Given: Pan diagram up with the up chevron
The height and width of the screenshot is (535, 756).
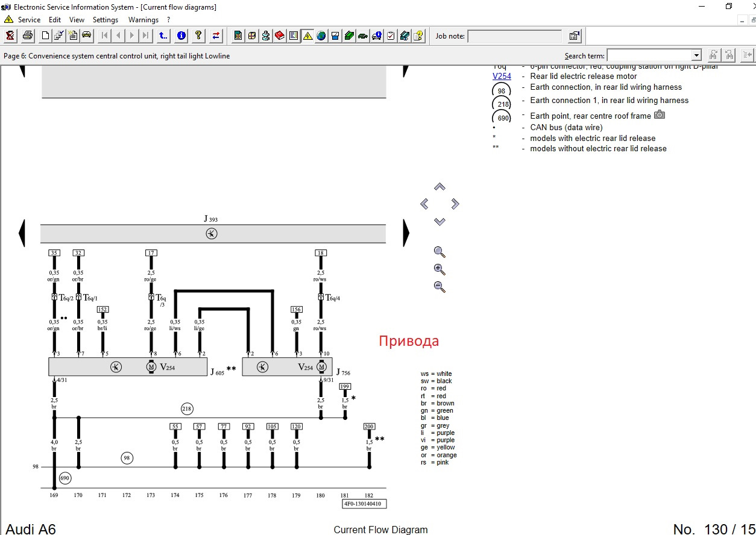Looking at the screenshot, I should [x=439, y=187].
